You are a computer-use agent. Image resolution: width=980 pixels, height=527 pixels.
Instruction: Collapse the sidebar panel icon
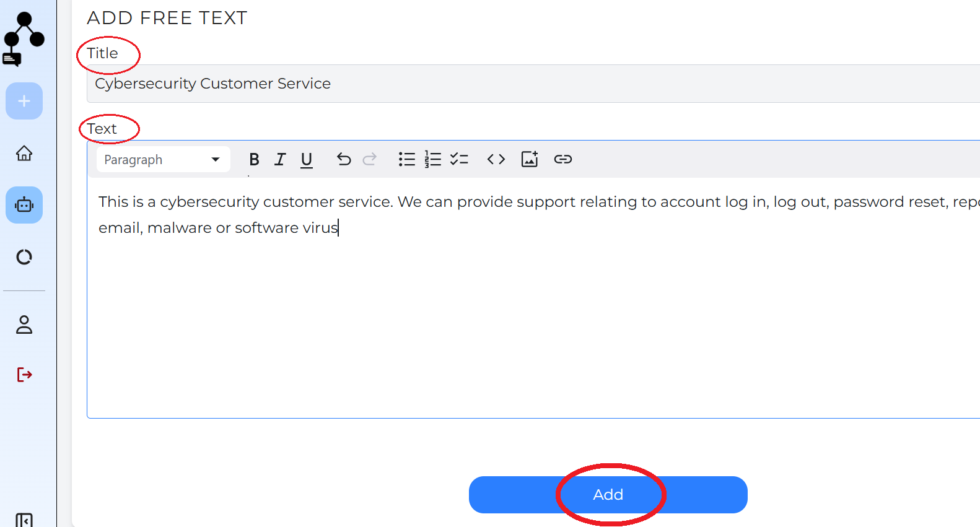tap(24, 520)
